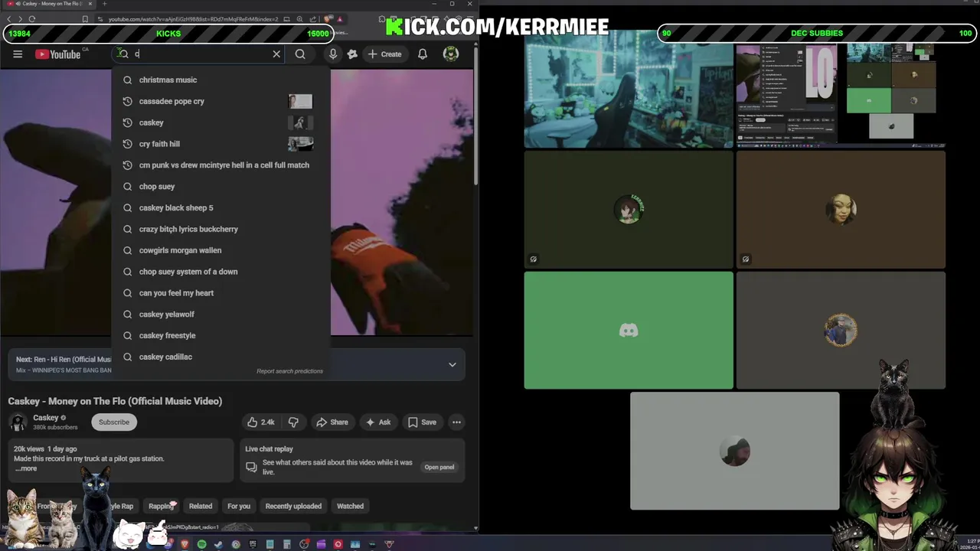This screenshot has height=551, width=980.
Task: Expand the playlist panel chevron
Action: 452,364
